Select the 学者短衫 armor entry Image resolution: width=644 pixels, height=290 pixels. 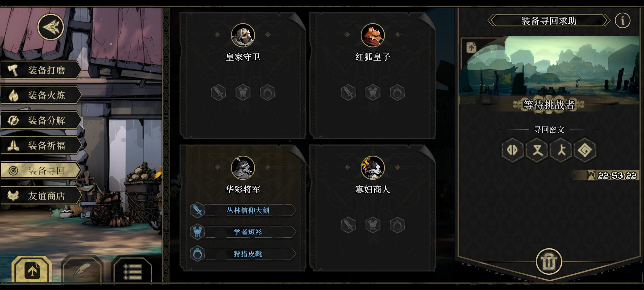243,232
